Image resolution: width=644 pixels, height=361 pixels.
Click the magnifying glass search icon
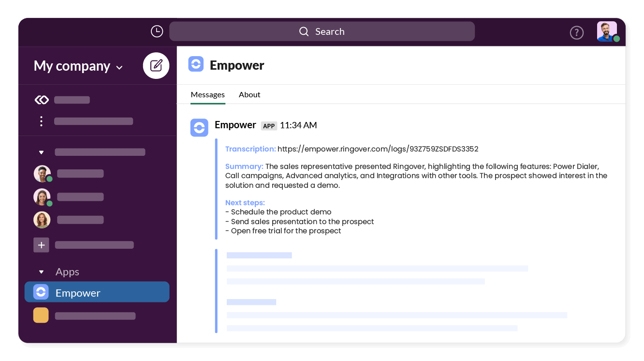pos(304,31)
